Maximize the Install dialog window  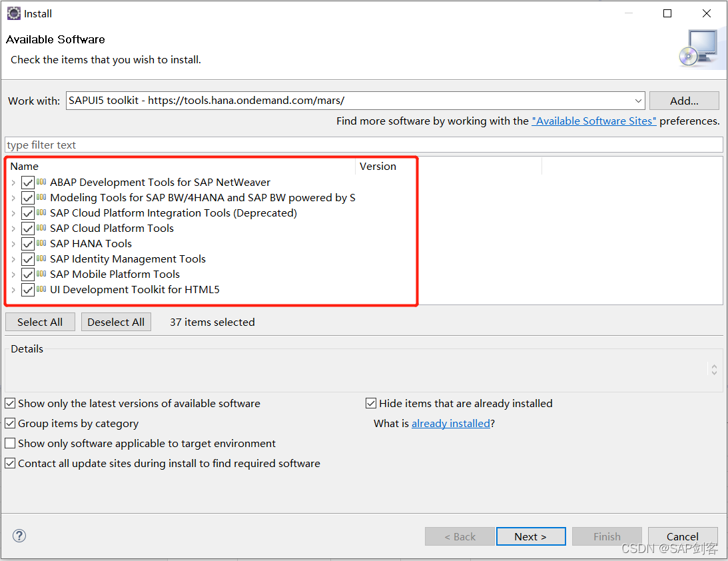click(x=667, y=13)
